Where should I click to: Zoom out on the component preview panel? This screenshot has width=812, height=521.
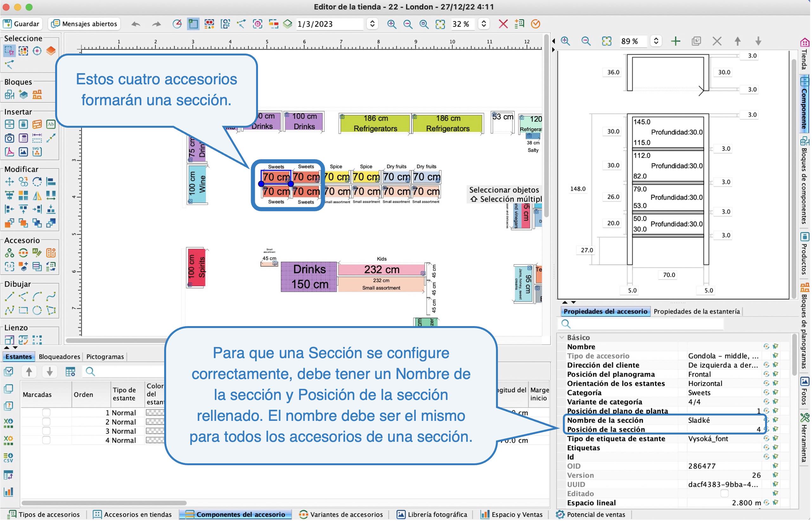pyautogui.click(x=587, y=41)
